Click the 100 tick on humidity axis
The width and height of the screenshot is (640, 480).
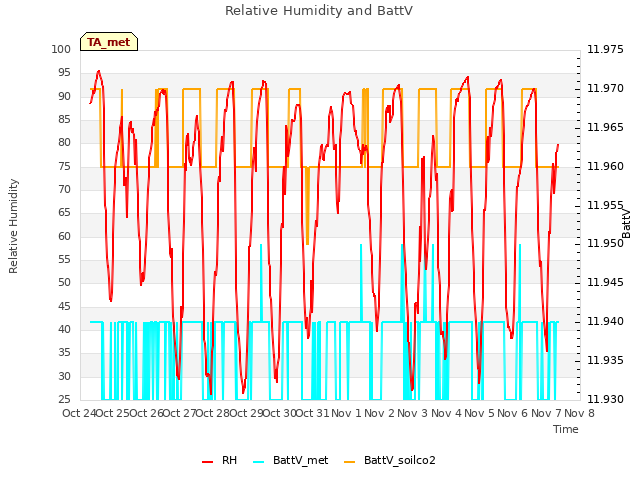[x=61, y=49]
